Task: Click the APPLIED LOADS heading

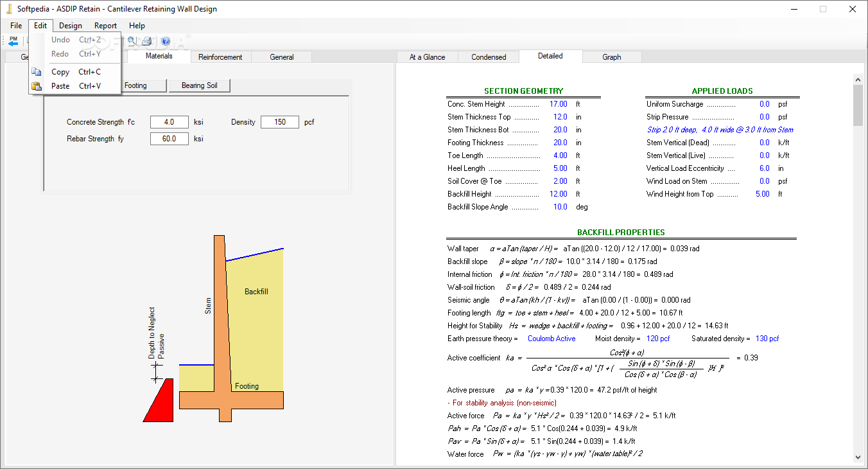Action: click(x=722, y=91)
